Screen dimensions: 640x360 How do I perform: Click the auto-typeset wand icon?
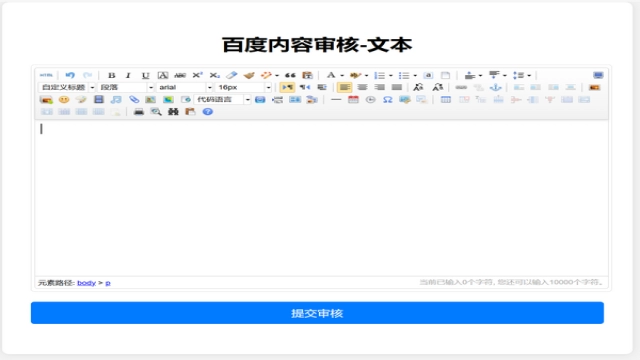point(266,75)
